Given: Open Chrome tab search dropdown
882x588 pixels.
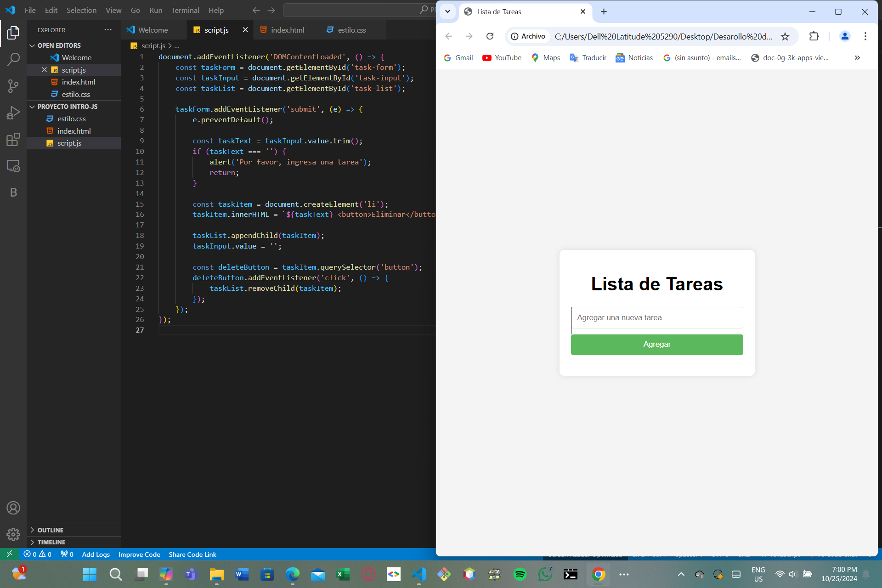Looking at the screenshot, I should click(x=447, y=11).
